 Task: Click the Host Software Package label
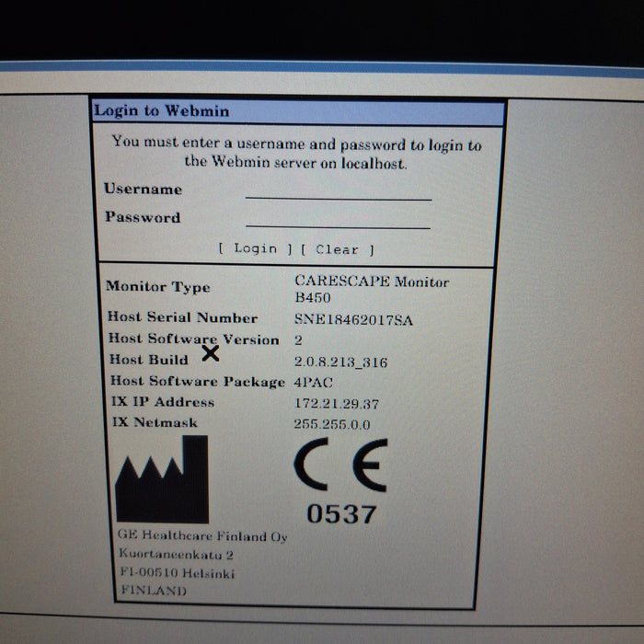(197, 382)
